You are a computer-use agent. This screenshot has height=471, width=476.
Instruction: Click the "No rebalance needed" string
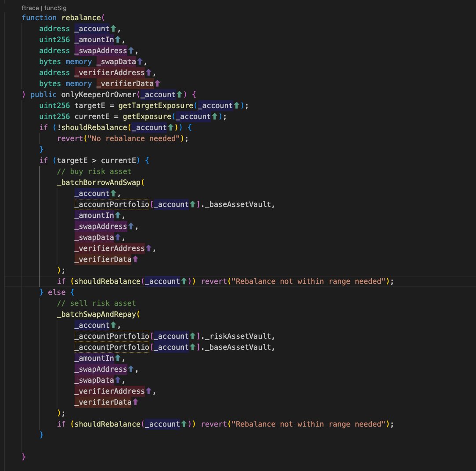(x=134, y=138)
